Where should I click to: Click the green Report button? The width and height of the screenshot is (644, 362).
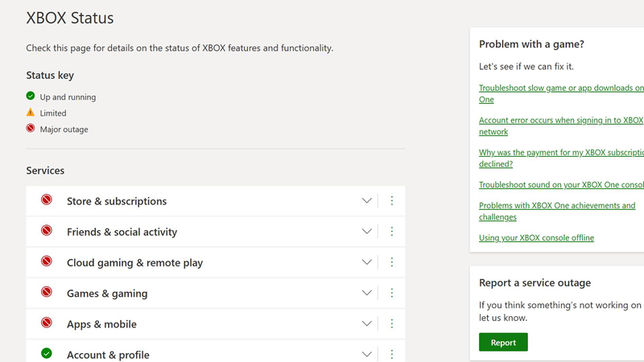click(503, 343)
